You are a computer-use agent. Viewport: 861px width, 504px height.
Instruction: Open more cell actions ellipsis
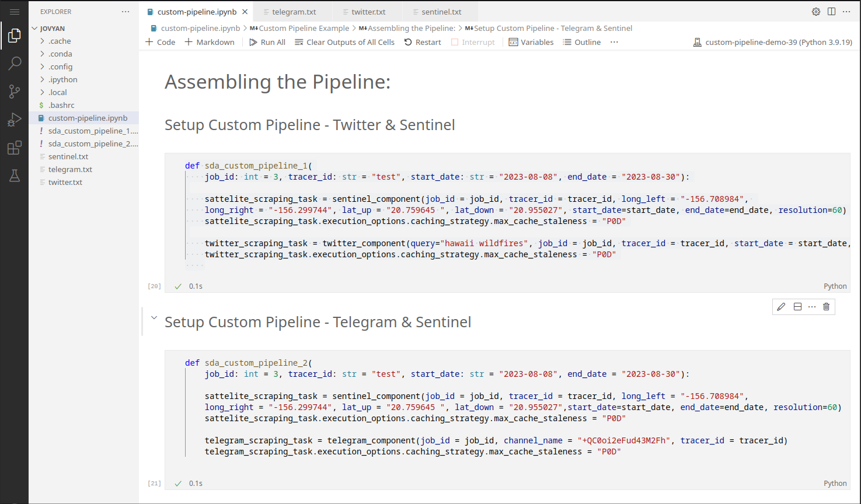pos(812,307)
